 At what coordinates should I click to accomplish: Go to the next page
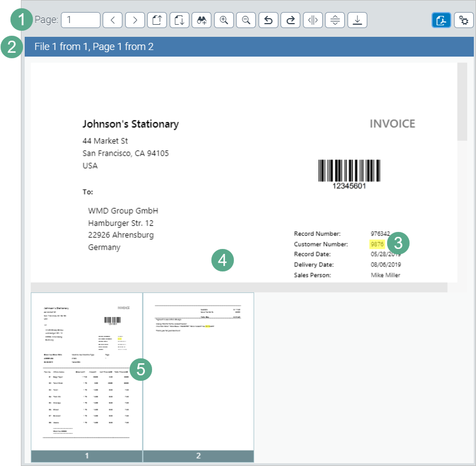tap(135, 20)
